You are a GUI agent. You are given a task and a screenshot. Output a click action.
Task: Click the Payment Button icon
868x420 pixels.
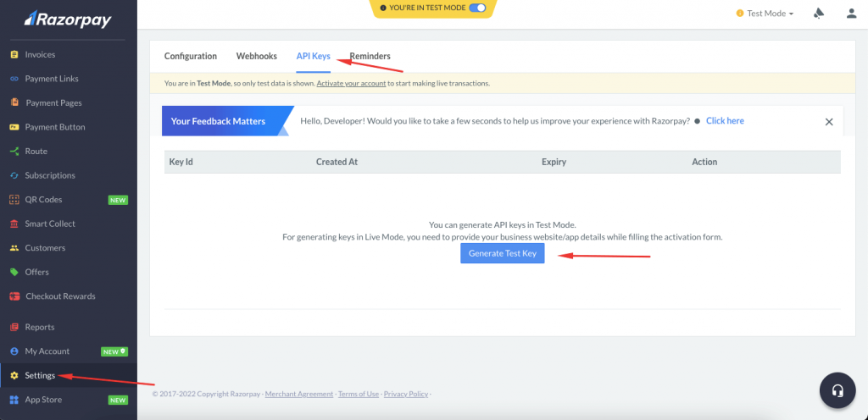click(14, 127)
